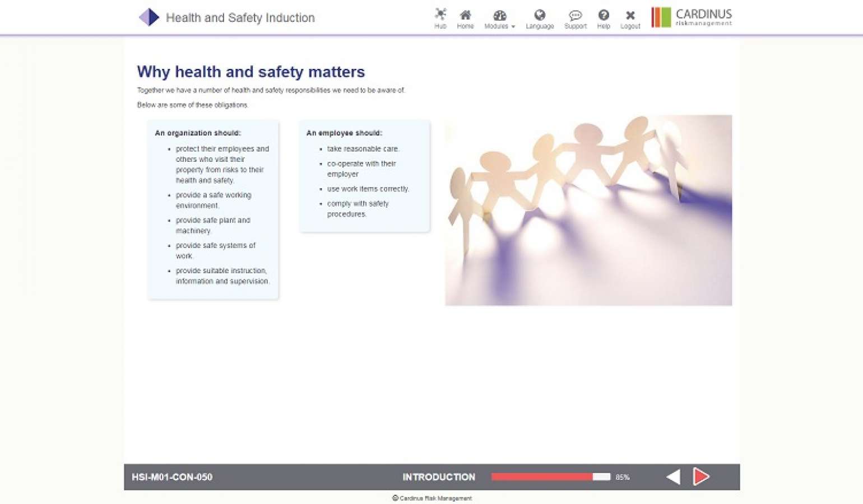Select the heading Why health and safety matters
The width and height of the screenshot is (863, 504).
point(250,72)
